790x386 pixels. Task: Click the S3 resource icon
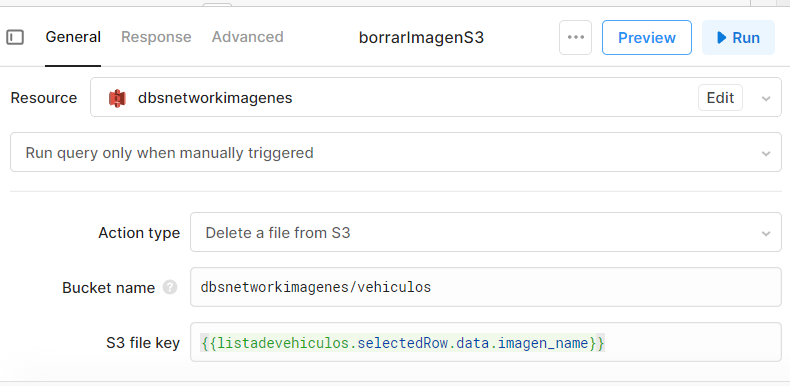click(x=117, y=98)
